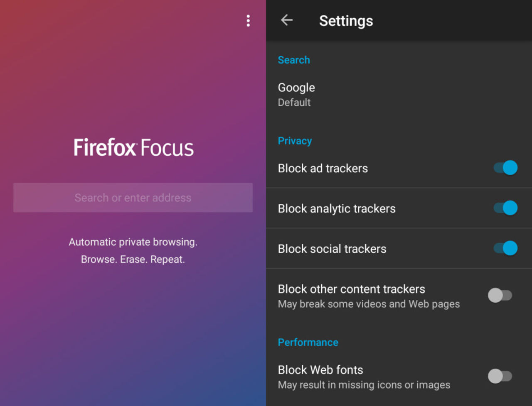Screen dimensions: 532x406
Task: Click the Block Web fonts warning text
Action: point(364,385)
